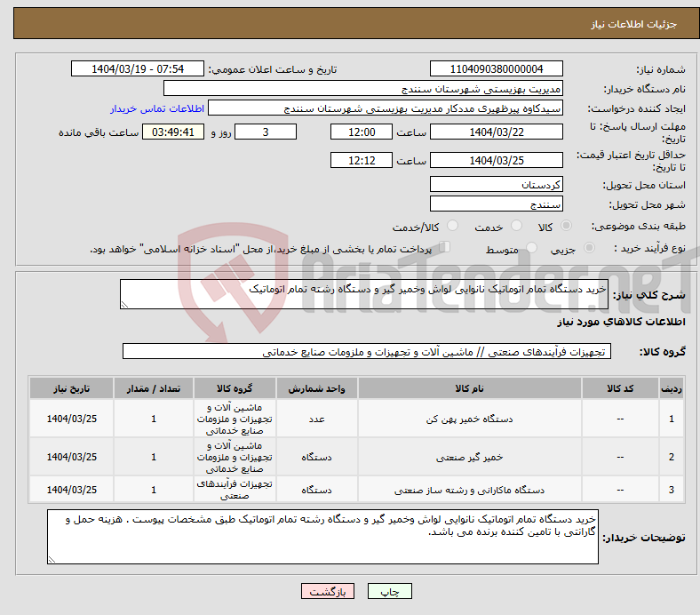Click the تاریخ نیاز column header
Viewport: 700px width, 615px height.
point(71,388)
